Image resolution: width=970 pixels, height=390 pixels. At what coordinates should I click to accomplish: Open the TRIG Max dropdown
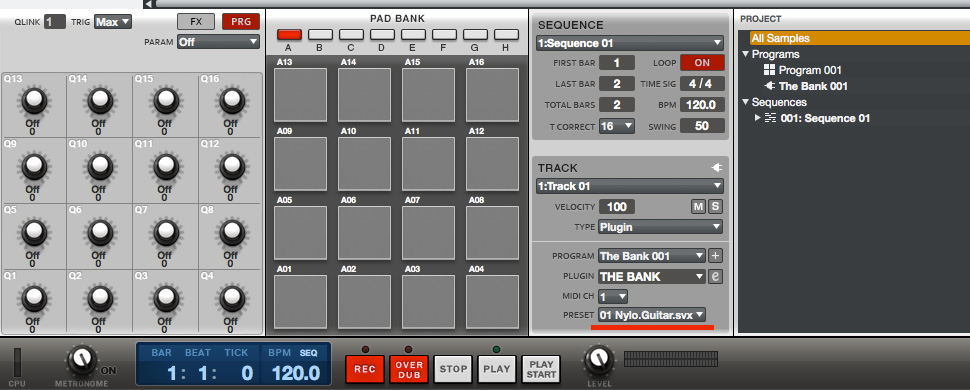tap(113, 22)
